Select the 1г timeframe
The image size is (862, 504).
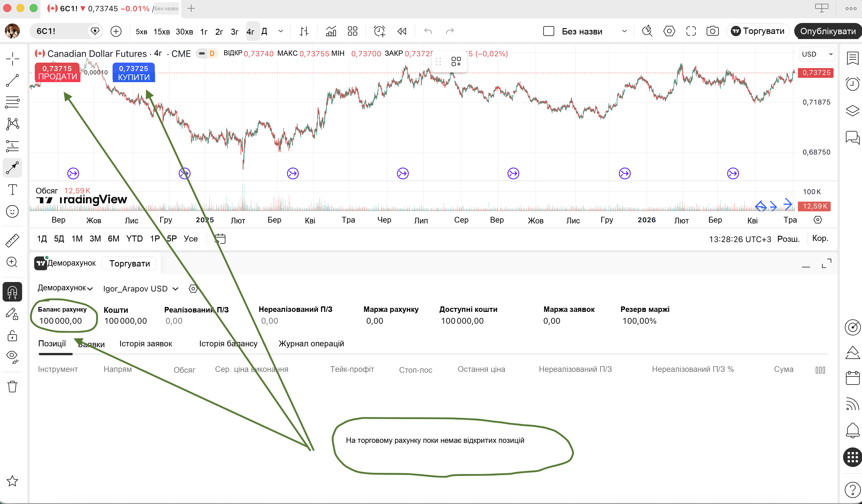[204, 32]
